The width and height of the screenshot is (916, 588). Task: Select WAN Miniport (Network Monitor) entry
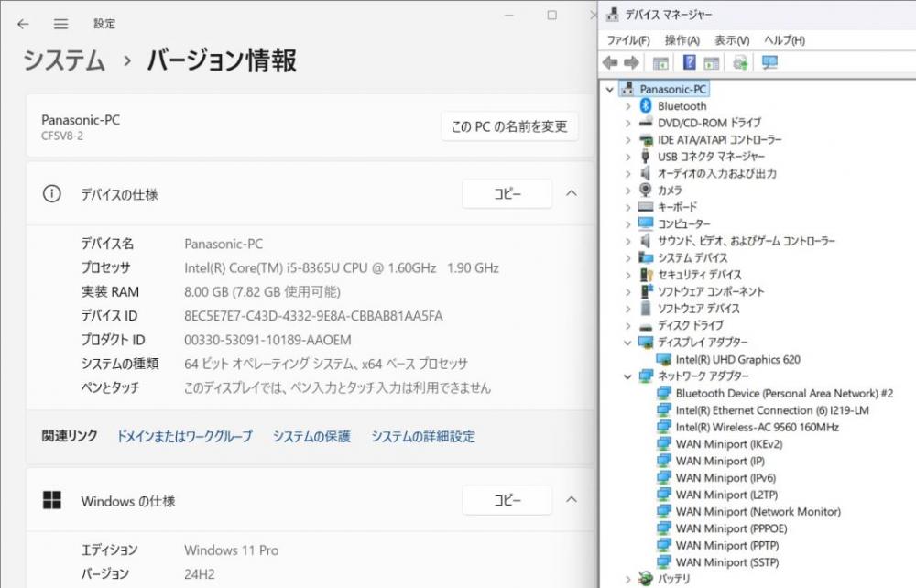point(758,511)
